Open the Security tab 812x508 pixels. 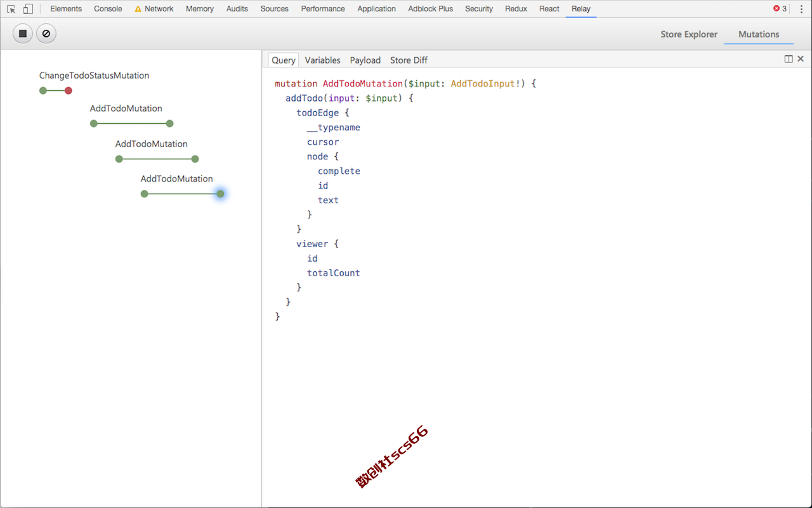tap(479, 9)
